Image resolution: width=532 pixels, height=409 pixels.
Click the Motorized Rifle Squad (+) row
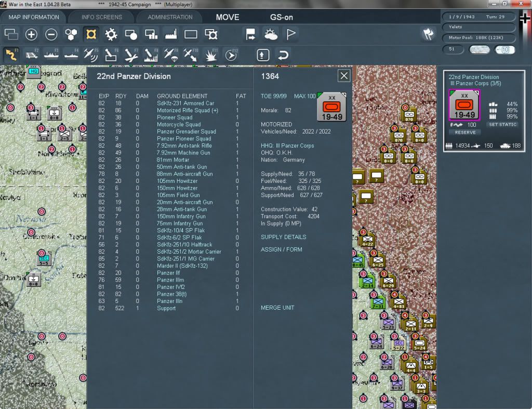click(x=169, y=110)
